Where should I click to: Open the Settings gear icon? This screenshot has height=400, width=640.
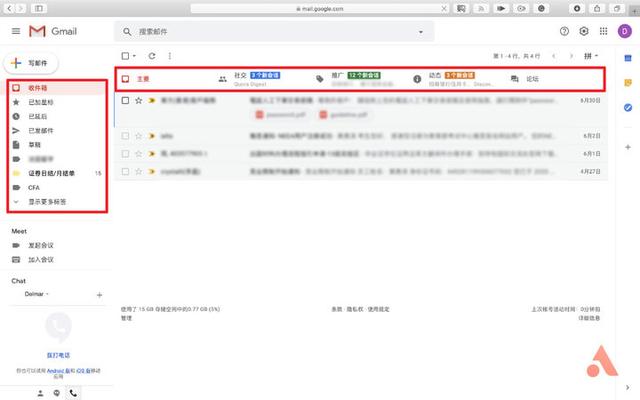[x=584, y=31]
